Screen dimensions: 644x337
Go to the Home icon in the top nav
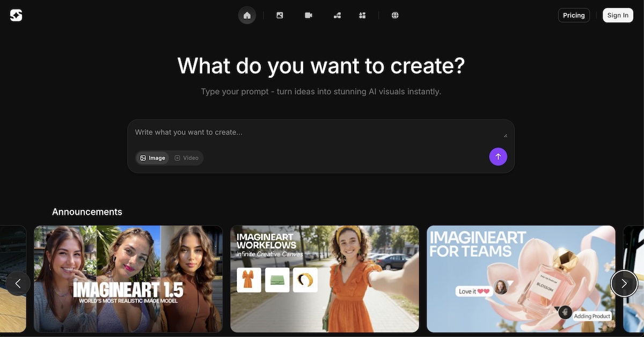(x=247, y=16)
